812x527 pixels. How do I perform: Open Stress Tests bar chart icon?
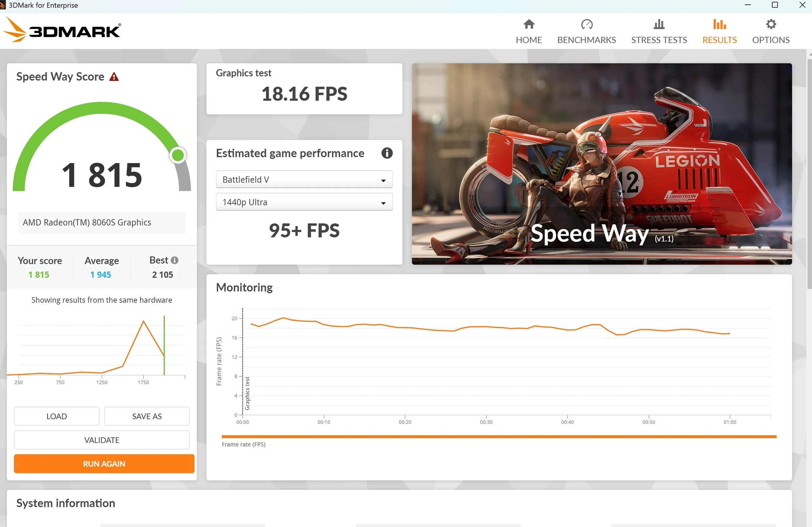(658, 24)
